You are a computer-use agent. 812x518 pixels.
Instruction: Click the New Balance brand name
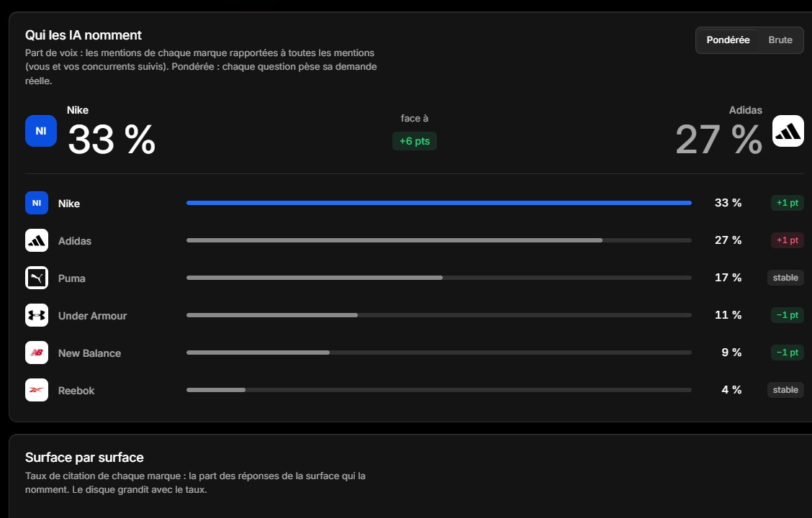pos(89,353)
